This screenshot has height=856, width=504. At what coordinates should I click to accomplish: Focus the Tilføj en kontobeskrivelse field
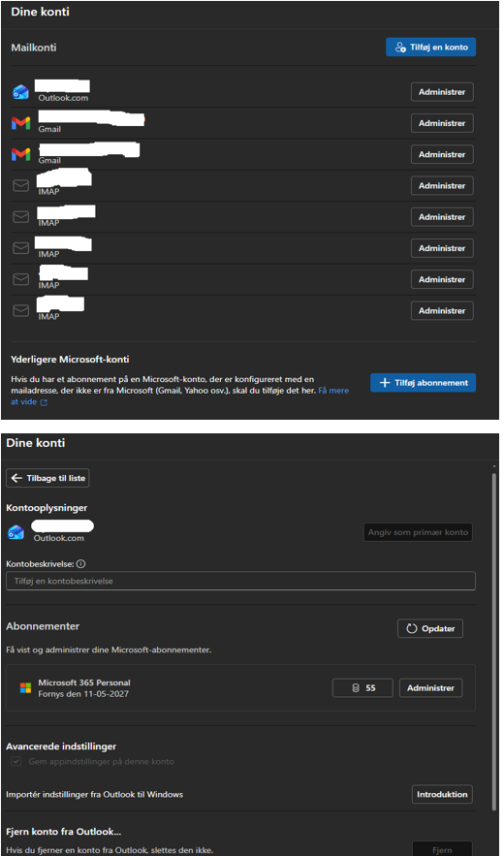tap(240, 581)
